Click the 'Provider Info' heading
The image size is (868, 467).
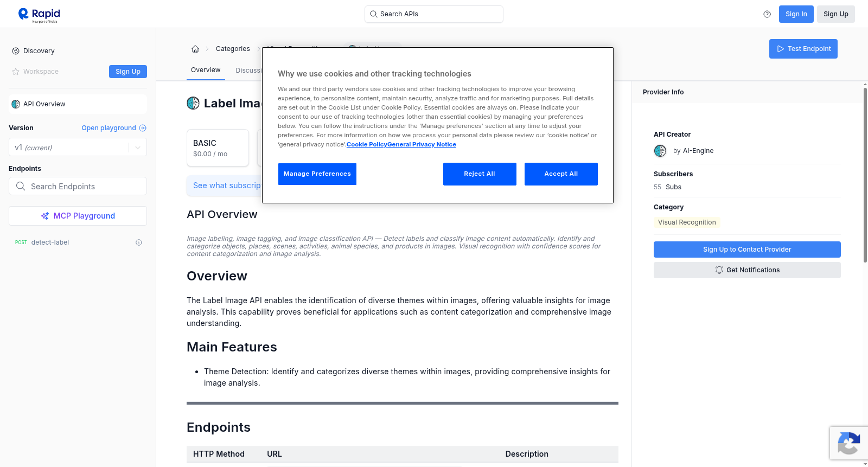[663, 92]
